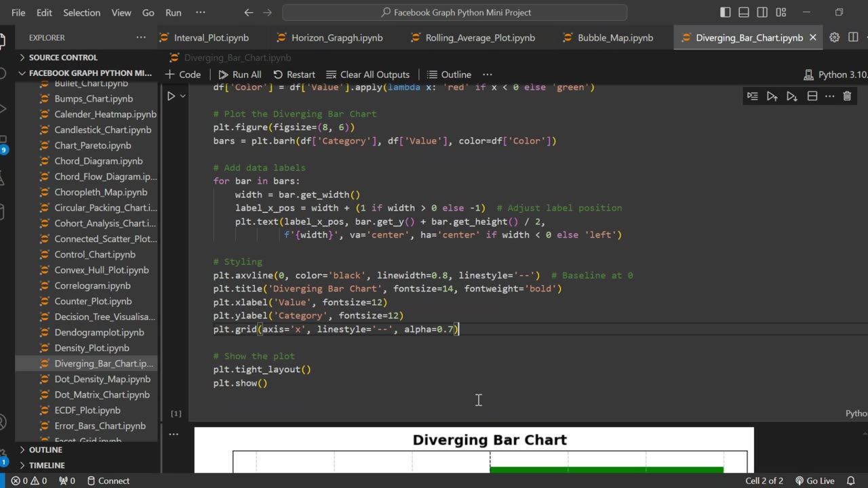The image size is (868, 488).
Task: Restart the notebook kernel
Action: [294, 75]
